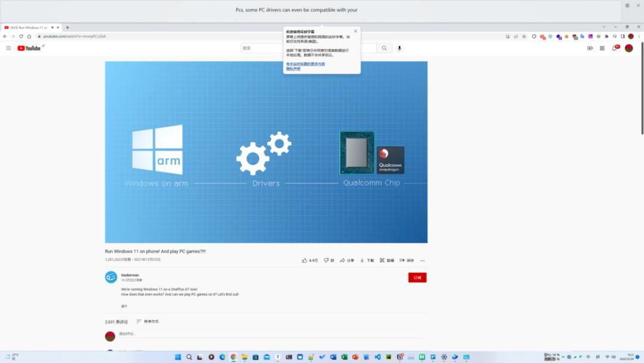Open the YouTube apps grid icon
Viewport: 644px width, 363px height.
pos(602,48)
